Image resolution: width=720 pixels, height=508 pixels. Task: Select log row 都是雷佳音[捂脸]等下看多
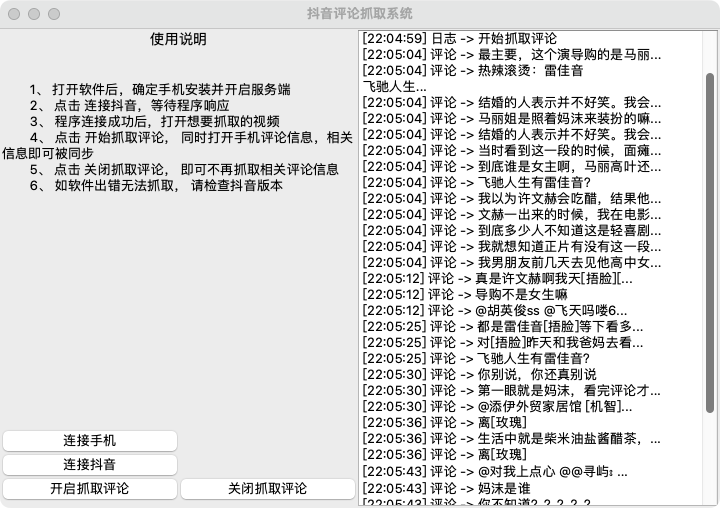[503, 327]
